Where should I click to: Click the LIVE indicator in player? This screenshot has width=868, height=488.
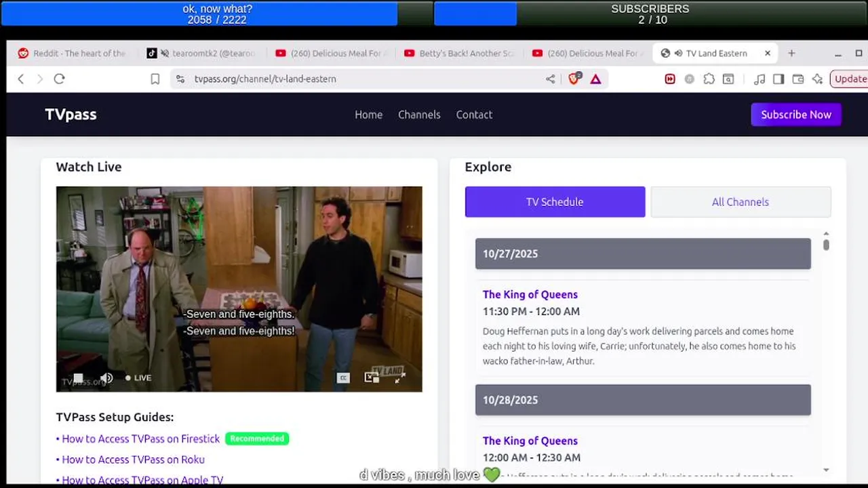(x=138, y=378)
